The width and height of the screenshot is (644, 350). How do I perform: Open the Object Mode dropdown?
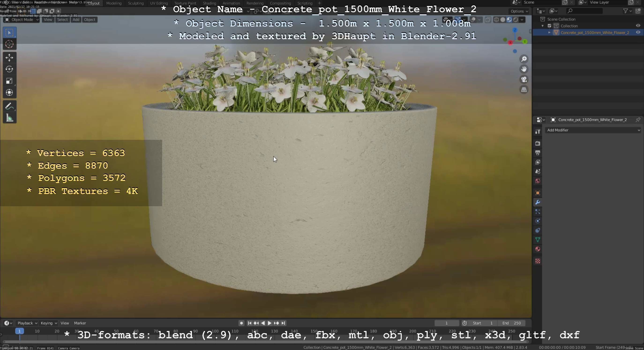click(22, 20)
